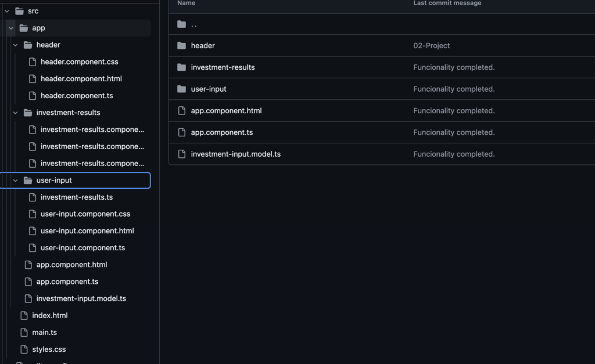Image resolution: width=595 pixels, height=364 pixels.
Task: Open main.ts from the sidebar
Action: click(x=44, y=333)
